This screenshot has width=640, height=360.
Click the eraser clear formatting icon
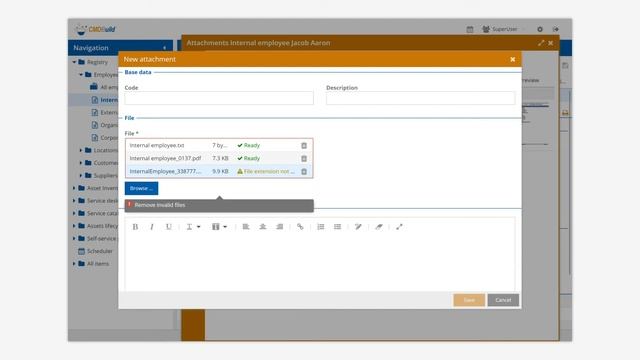pos(379,227)
